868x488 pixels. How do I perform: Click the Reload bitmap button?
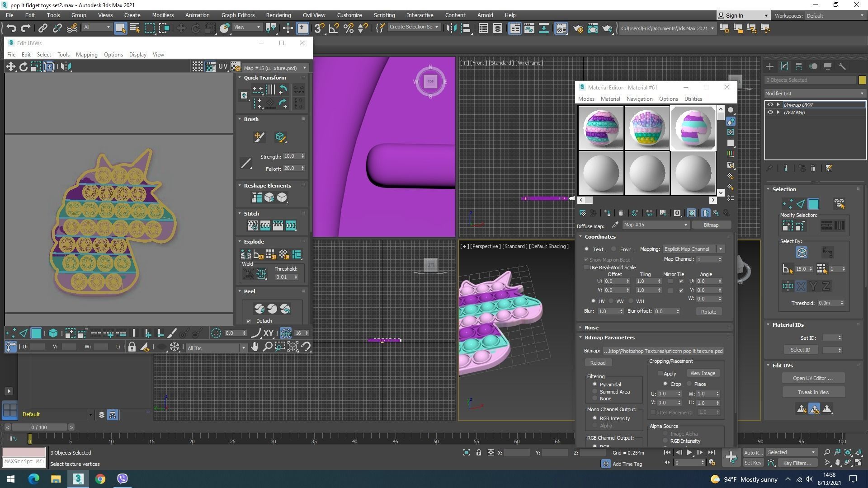[598, 363]
